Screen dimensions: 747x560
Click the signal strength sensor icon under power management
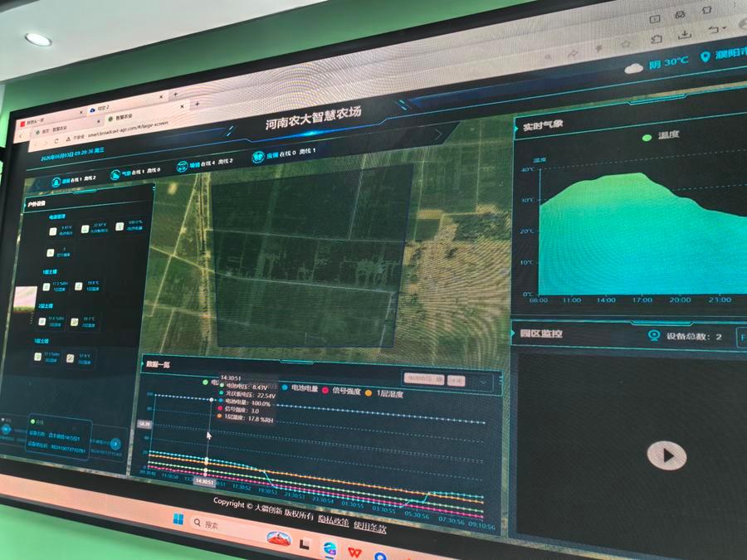pyautogui.click(x=51, y=253)
